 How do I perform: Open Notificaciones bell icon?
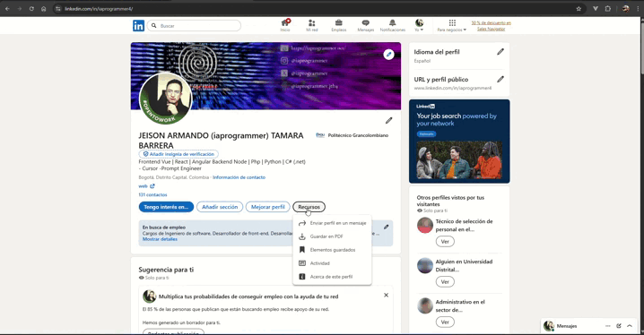392,25
